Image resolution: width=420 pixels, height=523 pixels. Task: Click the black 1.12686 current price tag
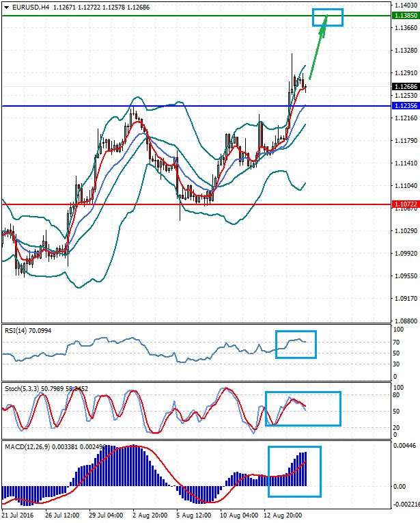[x=402, y=87]
